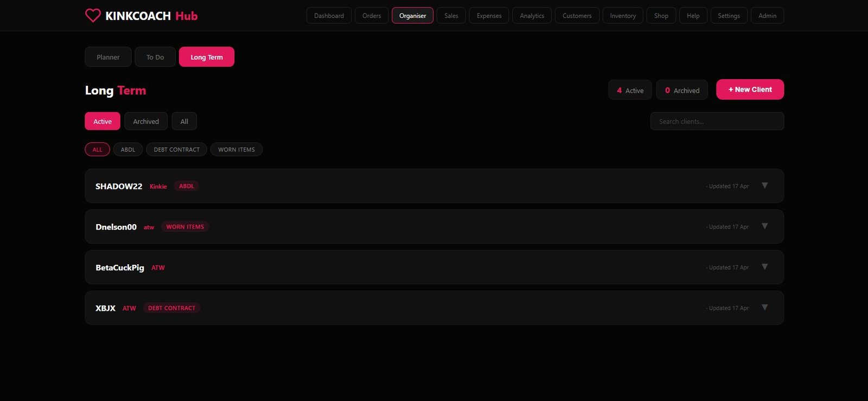Click the KINKCOACH Hub title text
This screenshot has width=868, height=401.
(x=151, y=16)
